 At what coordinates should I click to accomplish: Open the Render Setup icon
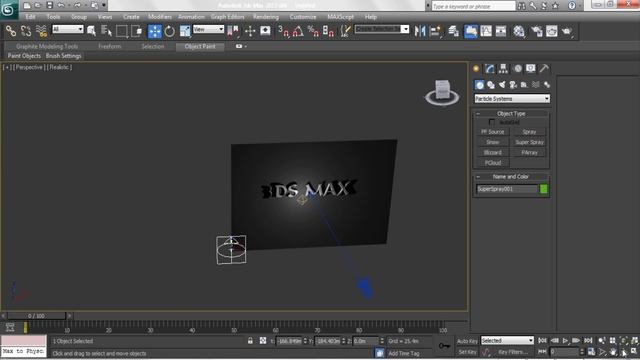[536, 31]
